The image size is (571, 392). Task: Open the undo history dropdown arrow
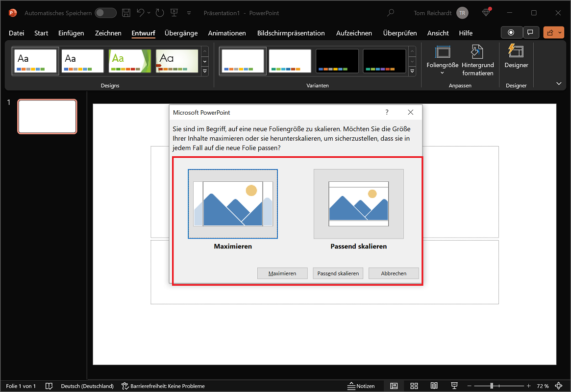[x=149, y=13]
